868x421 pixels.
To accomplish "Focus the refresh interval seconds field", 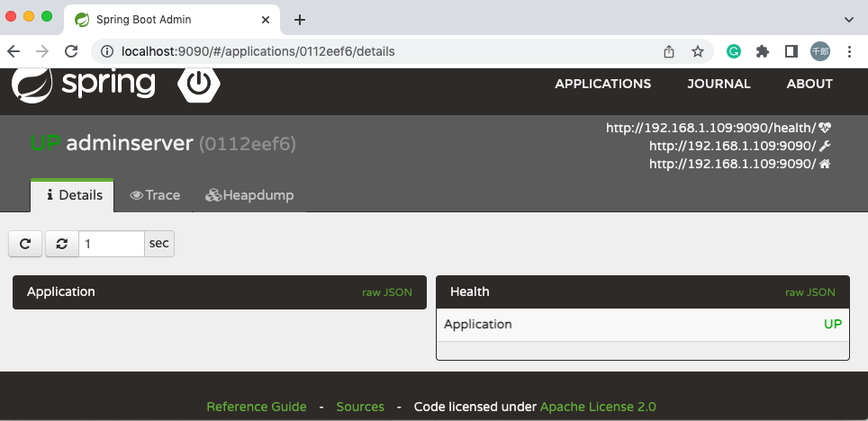I will tap(112, 244).
